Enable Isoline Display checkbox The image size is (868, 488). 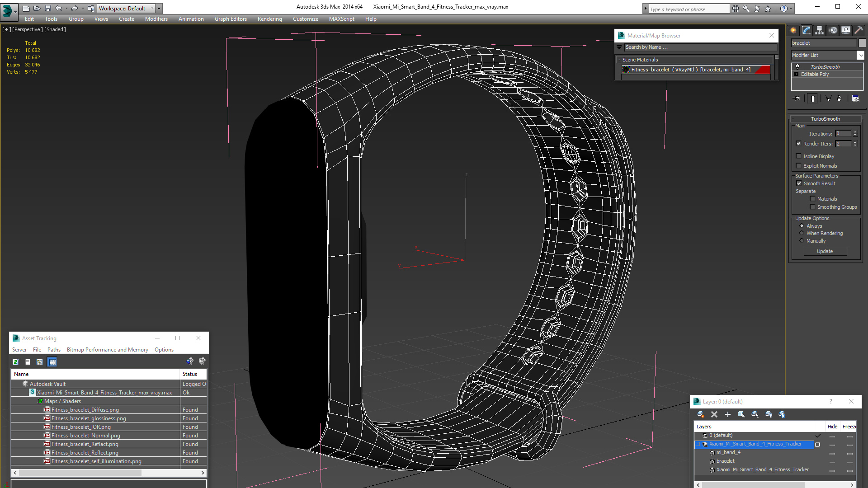pos(798,156)
